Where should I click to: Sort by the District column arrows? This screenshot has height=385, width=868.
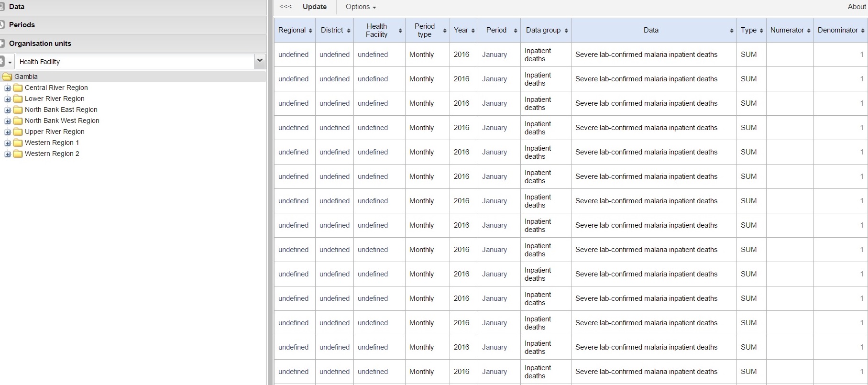point(349,31)
